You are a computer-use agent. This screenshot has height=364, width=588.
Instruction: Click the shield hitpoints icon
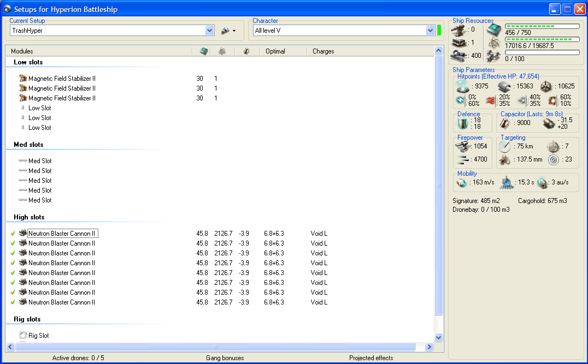click(463, 87)
